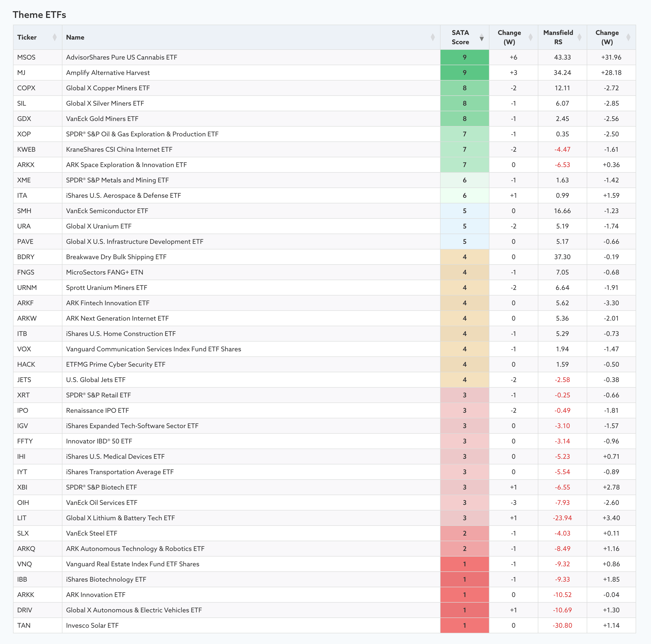Click KraneShares CSI China Internet ETF
651x644 pixels.
coord(119,149)
